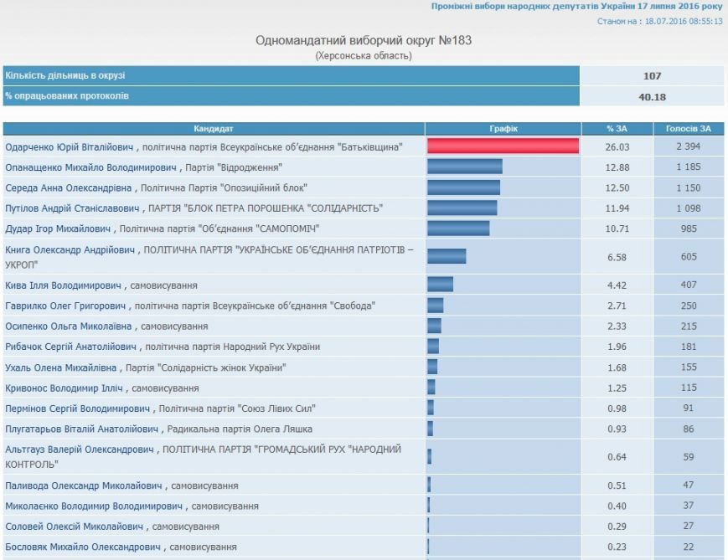The image size is (728, 560).
Task: Click percentage 6.58
Action: pos(617,257)
